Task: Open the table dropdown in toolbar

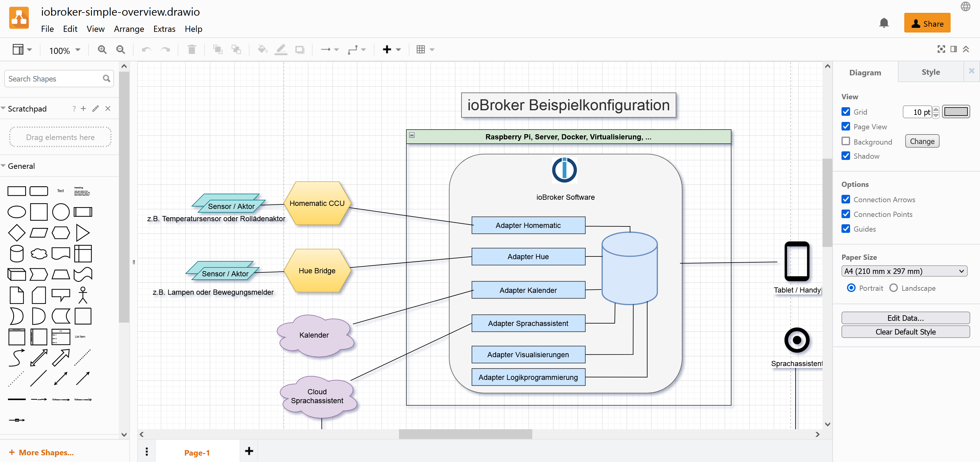Action: (x=425, y=49)
